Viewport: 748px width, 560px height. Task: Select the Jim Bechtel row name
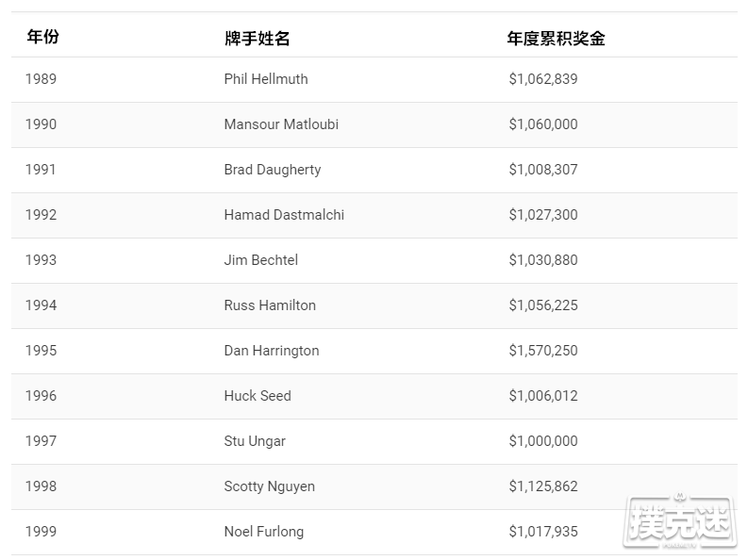pyautogui.click(x=261, y=260)
